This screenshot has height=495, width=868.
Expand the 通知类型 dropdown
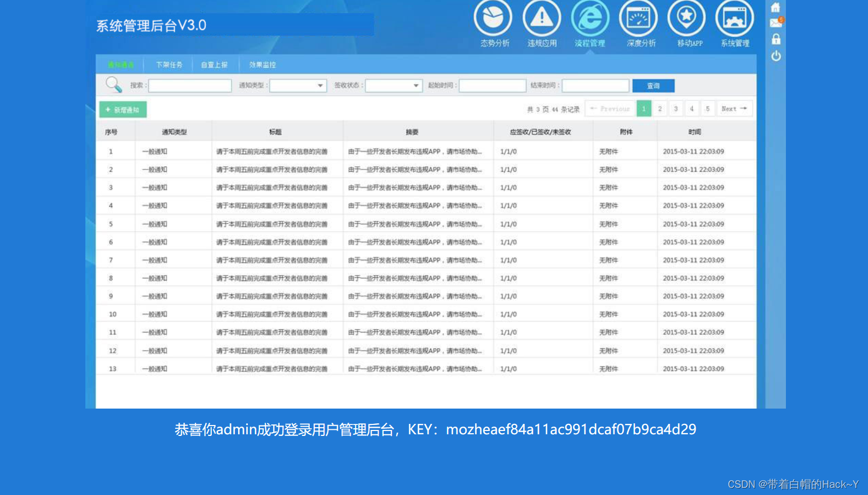(298, 85)
